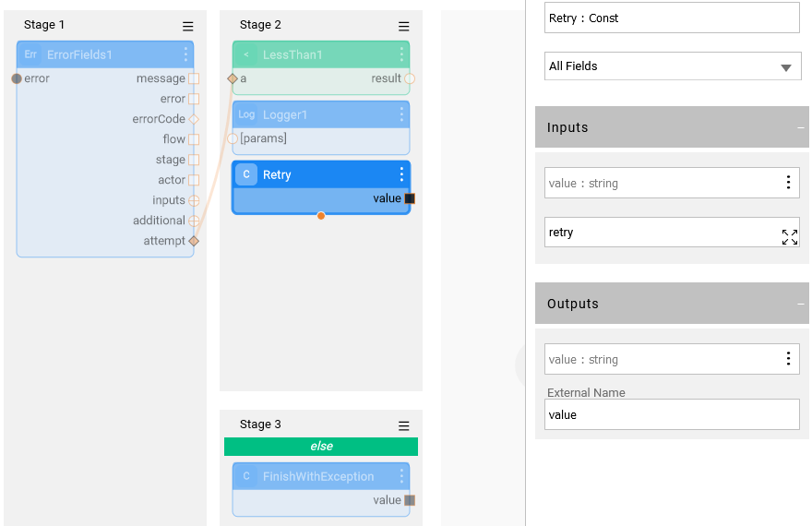The height and width of the screenshot is (526, 812).
Task: Expand the retry value editor
Action: (x=789, y=237)
